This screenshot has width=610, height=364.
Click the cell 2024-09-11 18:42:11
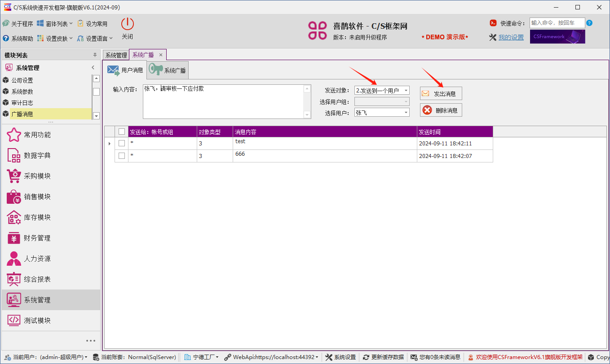tap(455, 144)
